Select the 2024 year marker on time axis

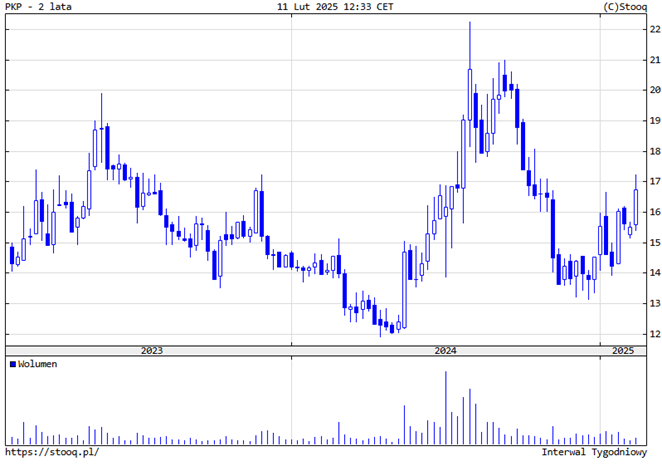pyautogui.click(x=445, y=350)
